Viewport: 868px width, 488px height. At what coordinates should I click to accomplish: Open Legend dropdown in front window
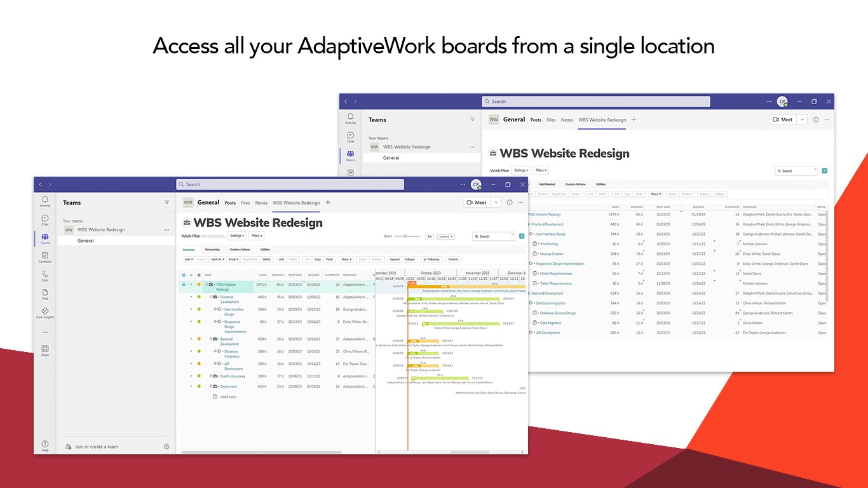tap(445, 236)
